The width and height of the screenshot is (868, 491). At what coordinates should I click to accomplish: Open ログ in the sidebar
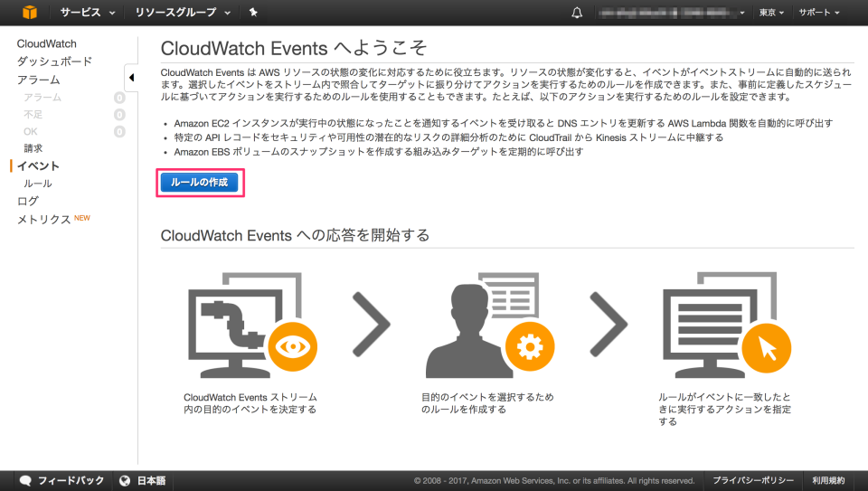click(28, 201)
